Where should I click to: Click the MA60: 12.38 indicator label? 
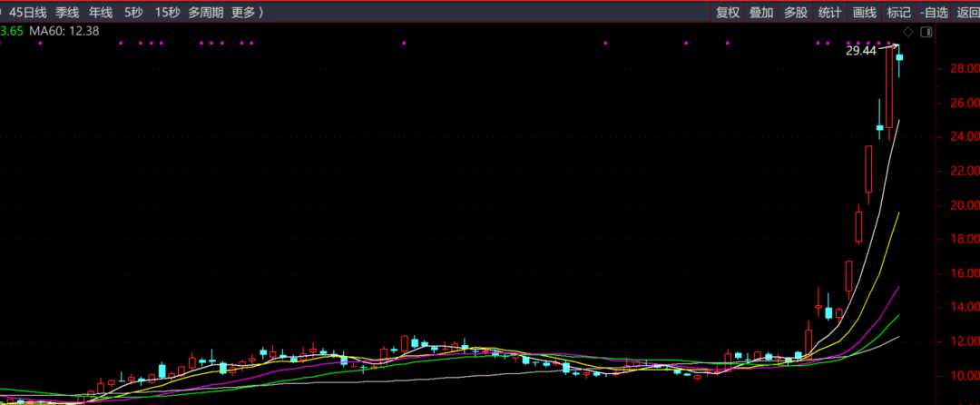[x=64, y=31]
